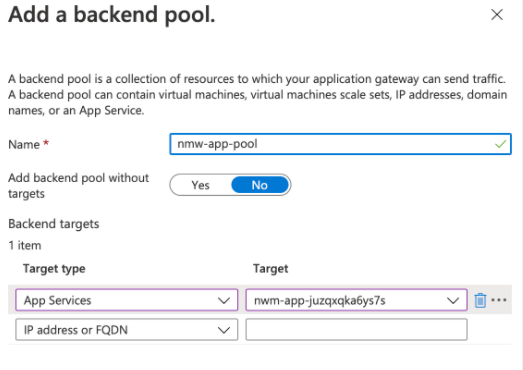
Task: Click the Name label
Action: [x=24, y=144]
